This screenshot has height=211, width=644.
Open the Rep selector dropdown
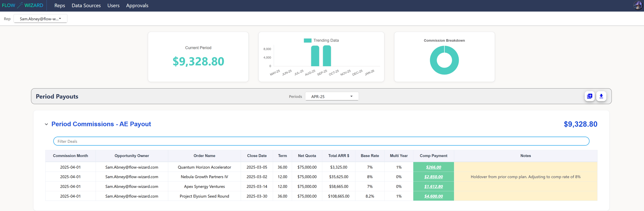pos(41,19)
